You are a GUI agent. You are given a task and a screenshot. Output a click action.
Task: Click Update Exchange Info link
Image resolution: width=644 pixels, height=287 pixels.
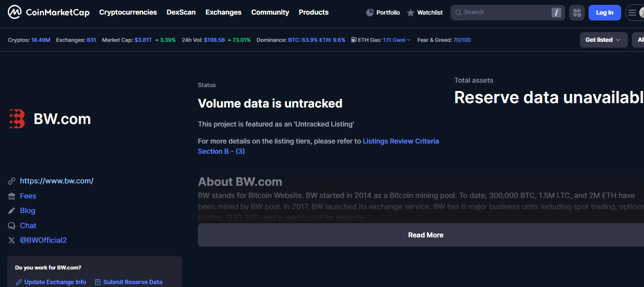point(55,282)
